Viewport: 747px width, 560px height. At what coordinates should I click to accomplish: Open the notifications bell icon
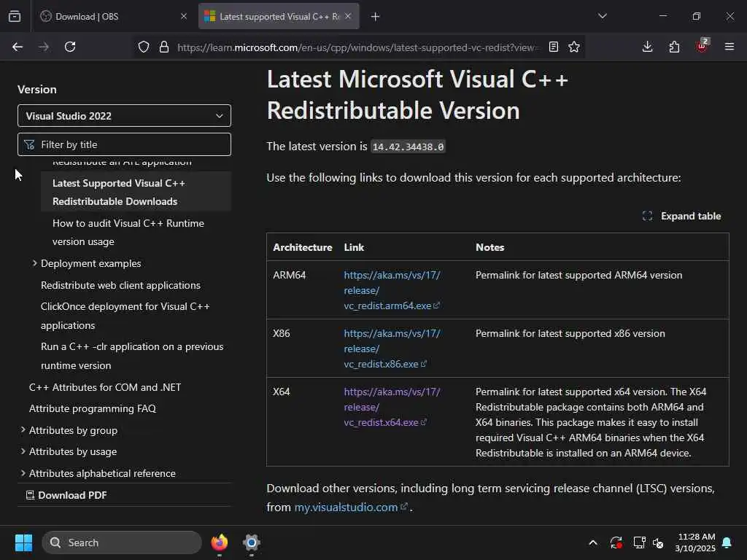point(727,542)
